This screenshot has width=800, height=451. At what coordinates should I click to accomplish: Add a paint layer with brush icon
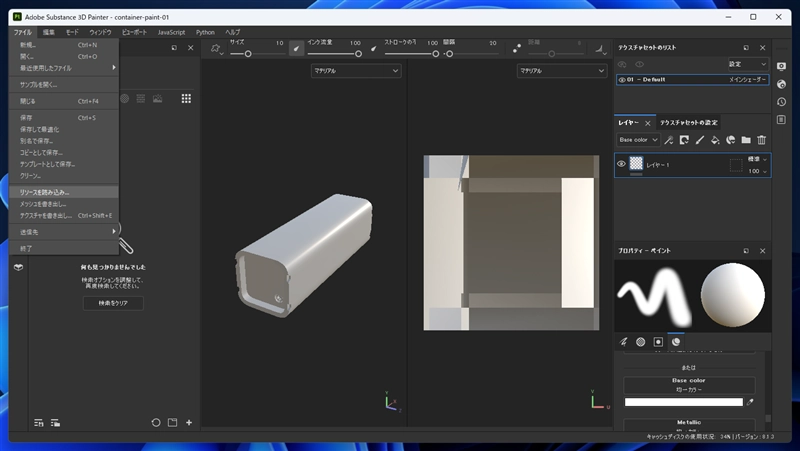pyautogui.click(x=700, y=140)
